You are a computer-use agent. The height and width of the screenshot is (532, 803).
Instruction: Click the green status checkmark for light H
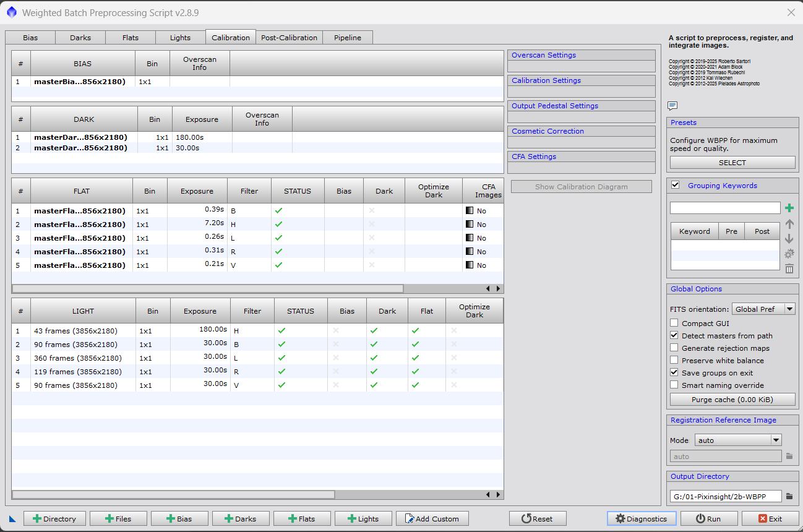282,331
